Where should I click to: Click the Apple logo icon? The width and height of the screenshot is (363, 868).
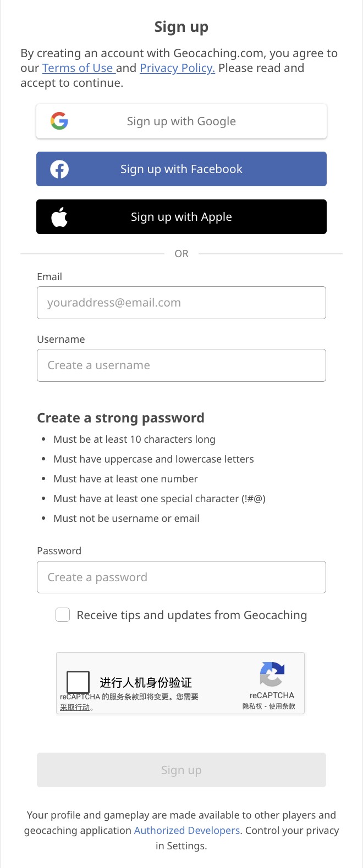(x=59, y=217)
